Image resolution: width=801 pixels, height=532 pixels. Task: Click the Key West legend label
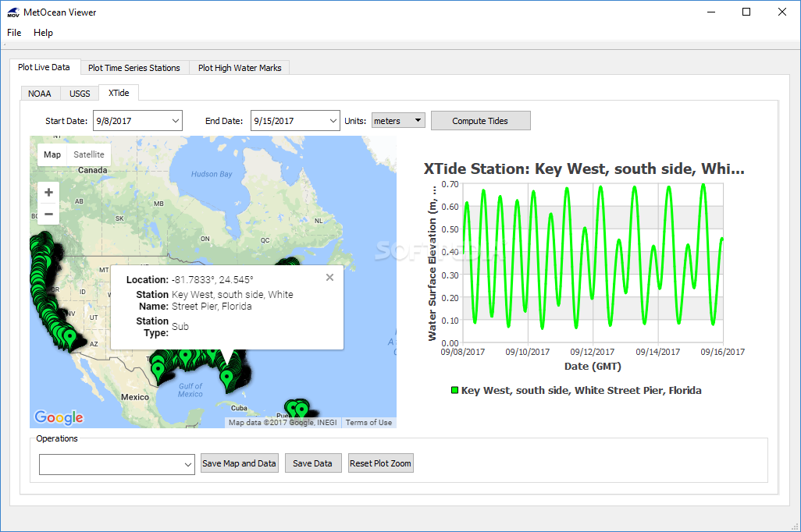(x=582, y=391)
